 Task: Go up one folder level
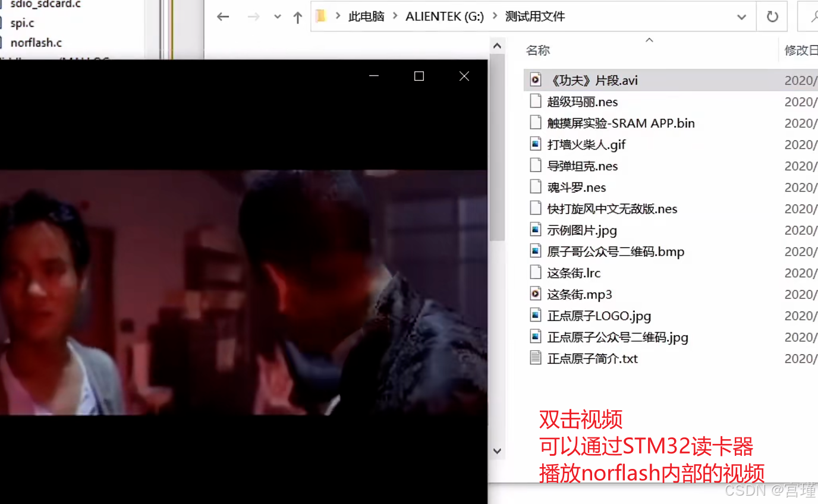298,17
